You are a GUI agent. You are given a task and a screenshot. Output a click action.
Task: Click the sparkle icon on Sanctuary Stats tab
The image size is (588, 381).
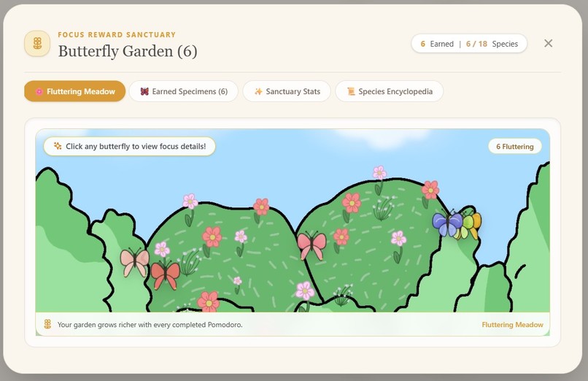tap(258, 91)
